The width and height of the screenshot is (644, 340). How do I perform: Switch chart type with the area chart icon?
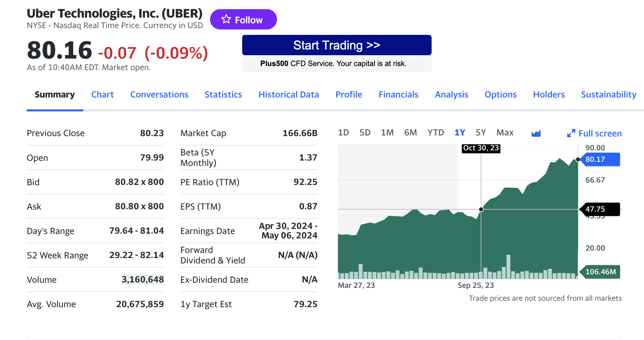[x=536, y=133]
